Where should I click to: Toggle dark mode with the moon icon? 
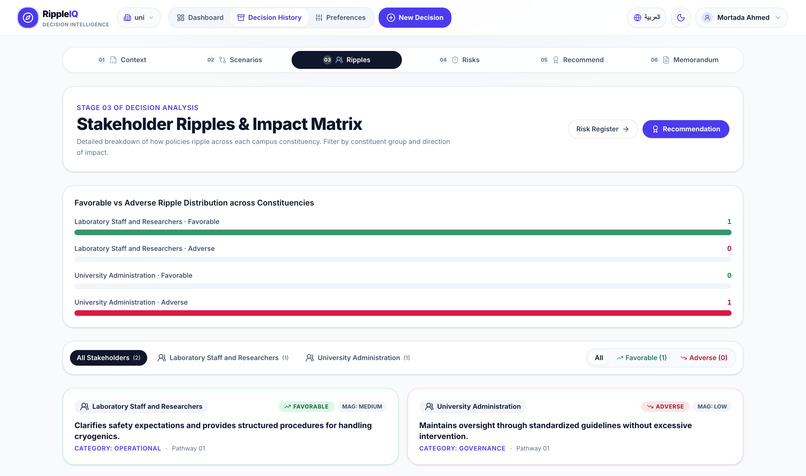tap(681, 17)
